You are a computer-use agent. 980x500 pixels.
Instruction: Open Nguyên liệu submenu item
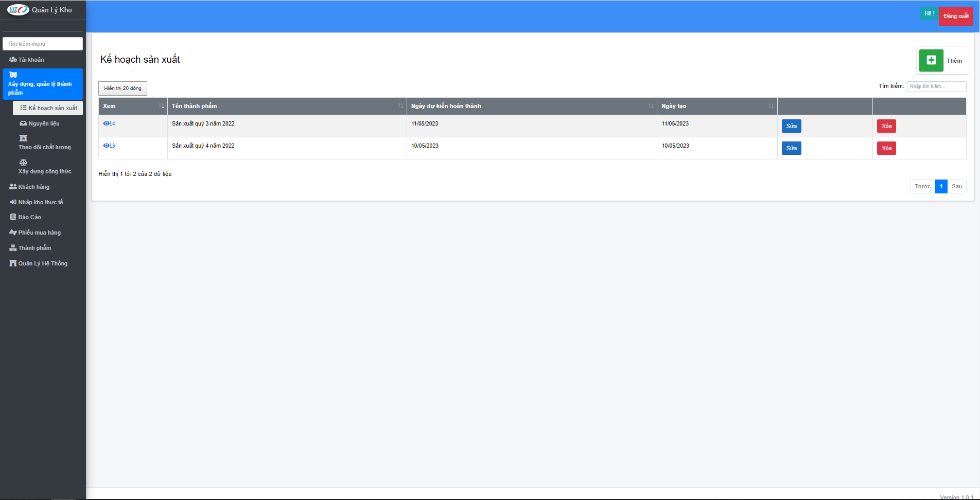[48, 123]
